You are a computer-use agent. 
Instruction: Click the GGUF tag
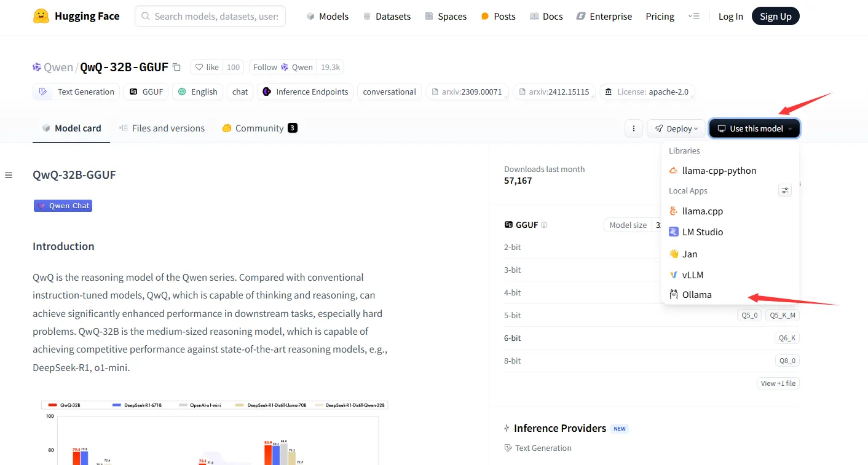(x=146, y=92)
